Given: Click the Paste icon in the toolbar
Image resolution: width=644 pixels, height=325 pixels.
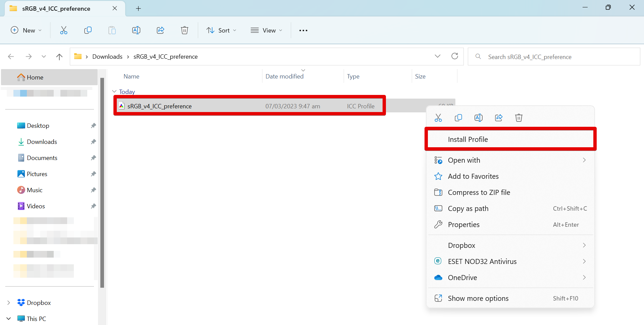Looking at the screenshot, I should point(112,30).
